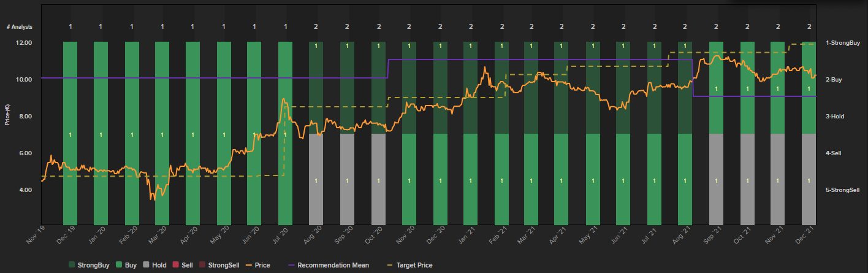Click the green Buy bar for Jul '20
This screenshot has height=273, width=868.
point(286,133)
